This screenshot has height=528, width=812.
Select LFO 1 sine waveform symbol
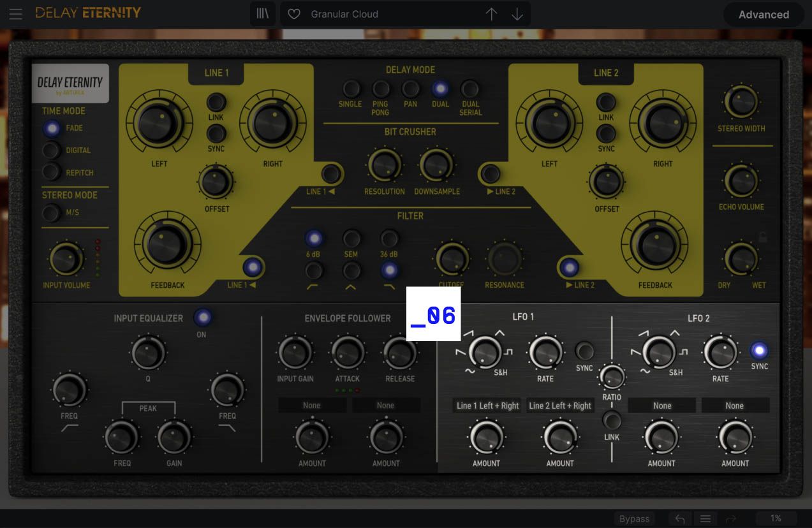pyautogui.click(x=470, y=370)
